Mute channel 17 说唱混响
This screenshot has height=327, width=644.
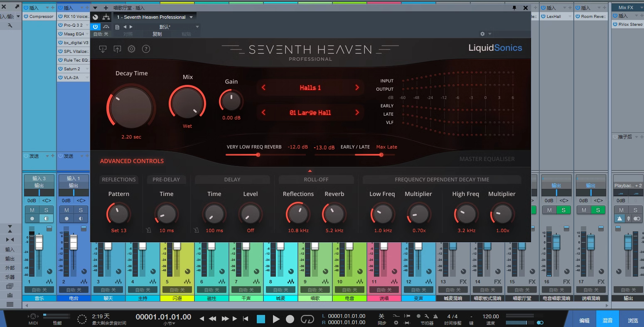tap(584, 210)
